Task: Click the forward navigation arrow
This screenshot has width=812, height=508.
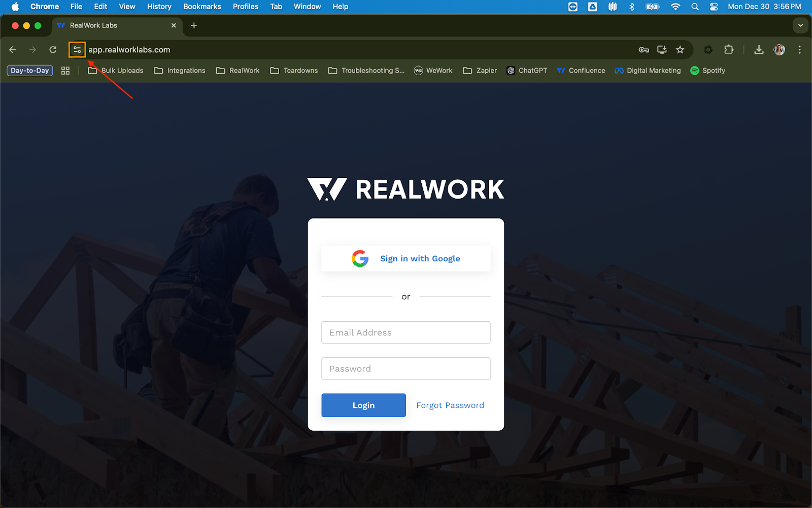Action: [x=32, y=50]
